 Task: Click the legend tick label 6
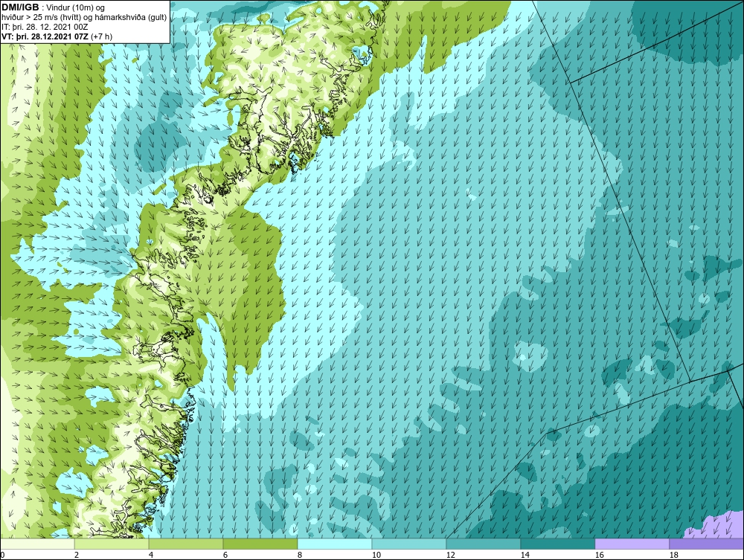(225, 555)
